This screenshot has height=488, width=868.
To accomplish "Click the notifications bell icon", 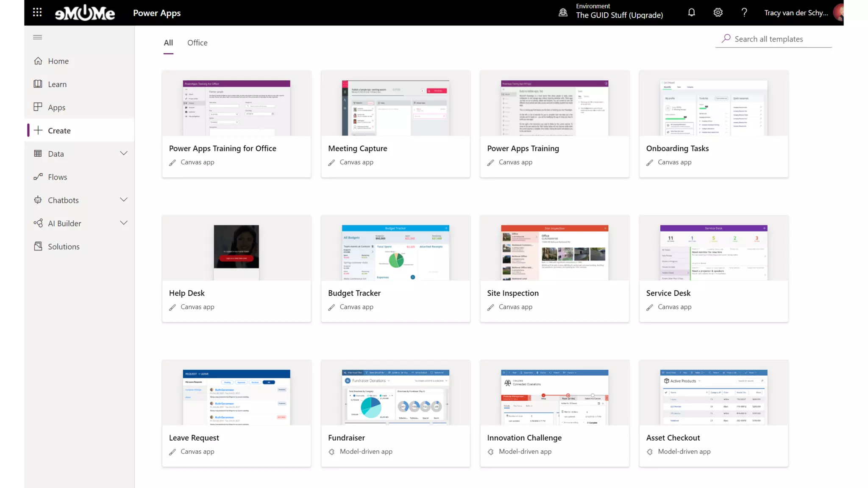I will [691, 12].
